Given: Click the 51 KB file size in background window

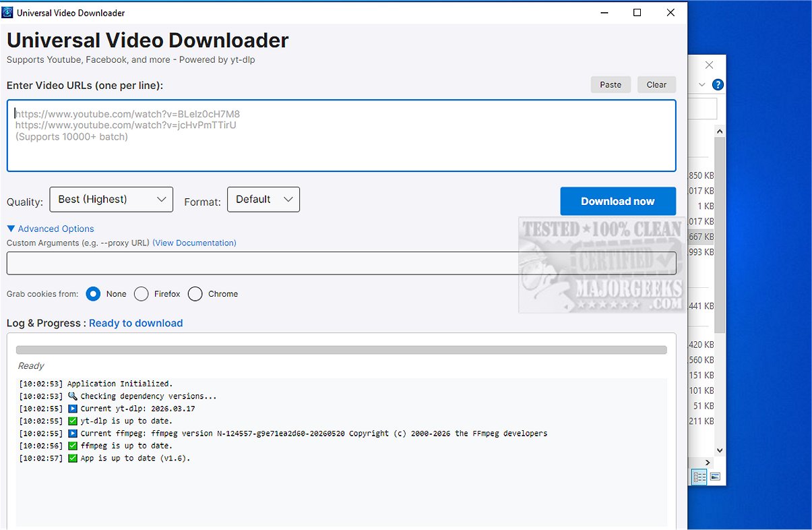Looking at the screenshot, I should point(704,406).
